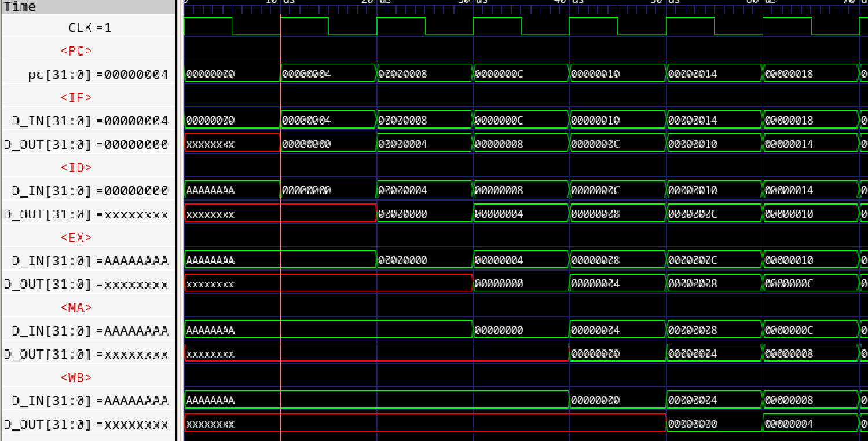
Task: Click the <WB> group comment label
Action: [x=76, y=377]
